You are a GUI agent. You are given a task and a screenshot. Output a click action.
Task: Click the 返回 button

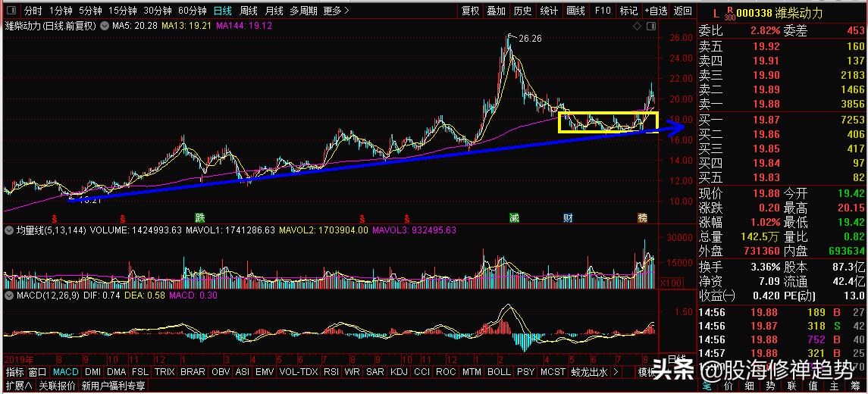click(x=682, y=11)
